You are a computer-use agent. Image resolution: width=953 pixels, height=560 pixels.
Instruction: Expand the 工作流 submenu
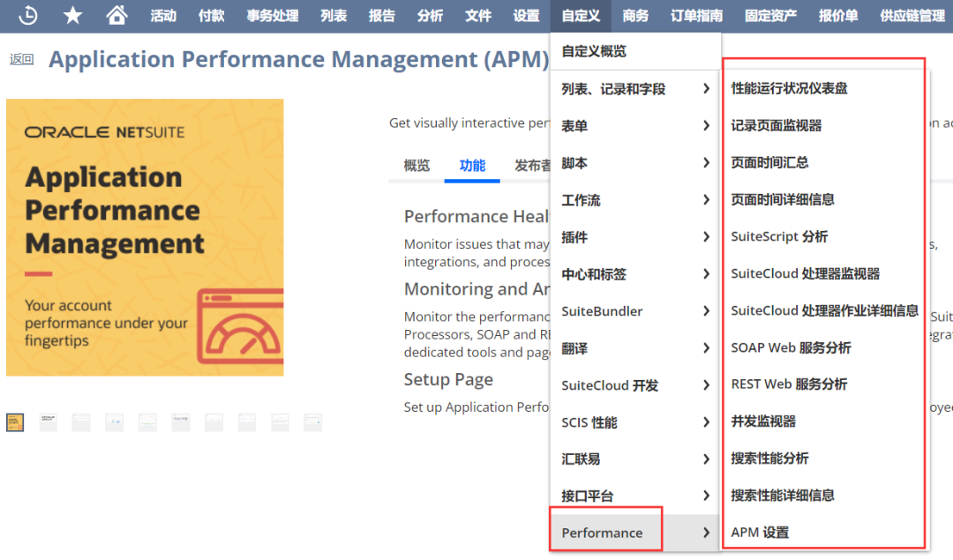(x=635, y=200)
